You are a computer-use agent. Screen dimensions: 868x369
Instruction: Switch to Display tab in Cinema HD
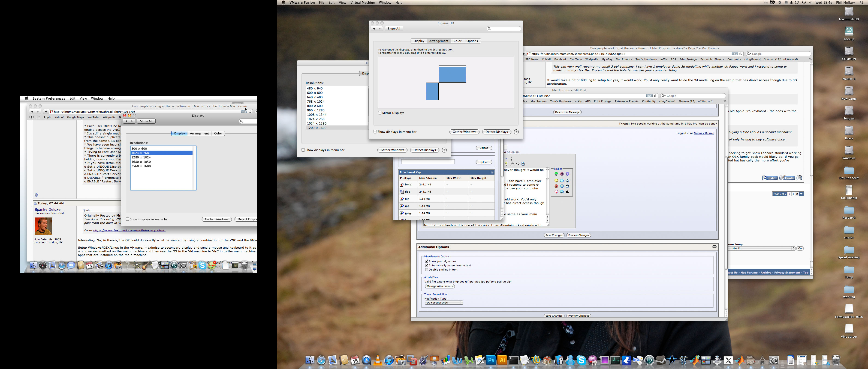pyautogui.click(x=419, y=41)
